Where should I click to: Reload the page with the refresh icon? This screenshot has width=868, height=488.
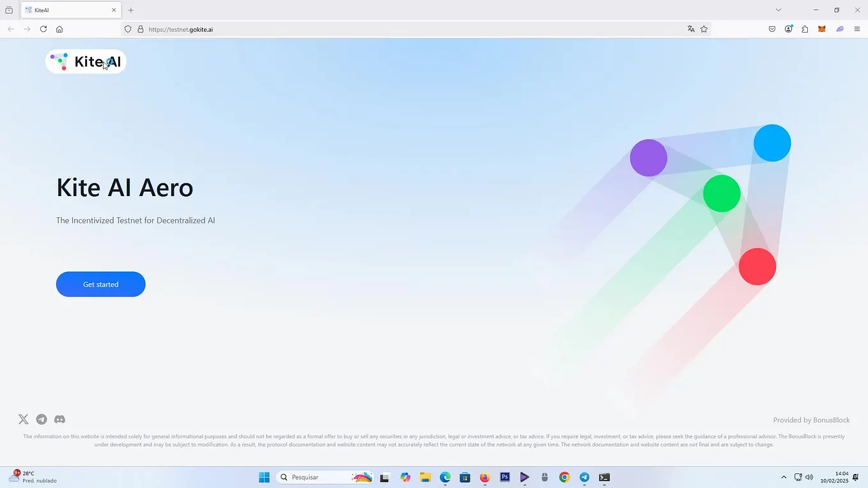(x=43, y=29)
